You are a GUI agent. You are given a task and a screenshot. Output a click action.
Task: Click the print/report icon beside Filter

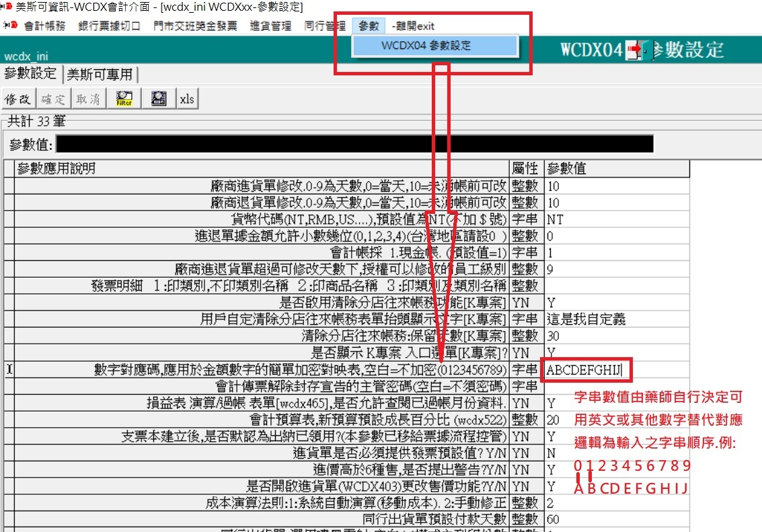tap(159, 99)
